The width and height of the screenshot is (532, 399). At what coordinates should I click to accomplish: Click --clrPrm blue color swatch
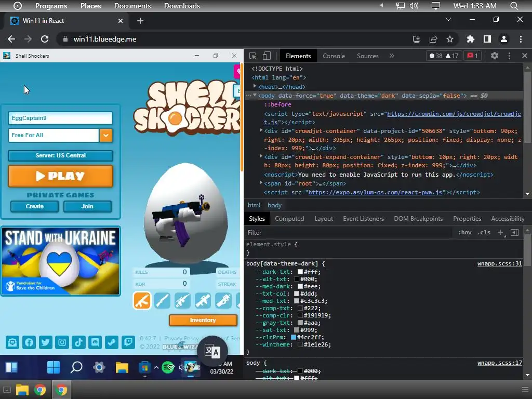294,337
